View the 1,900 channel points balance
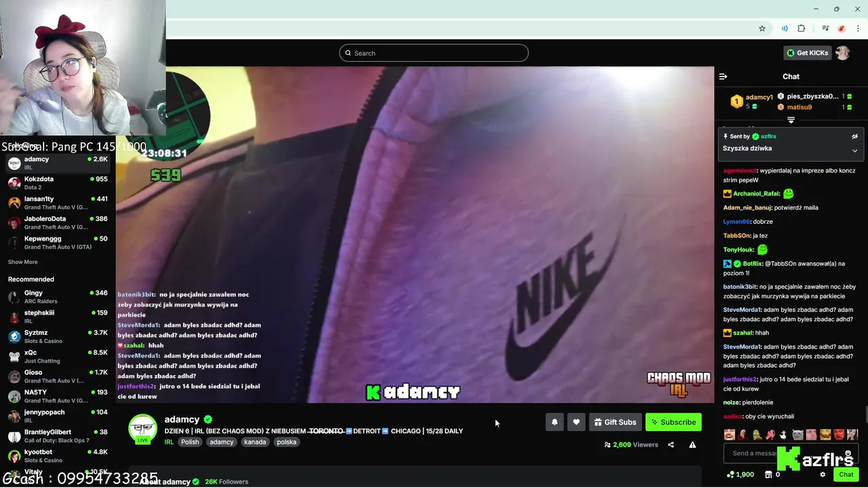 tap(740, 474)
